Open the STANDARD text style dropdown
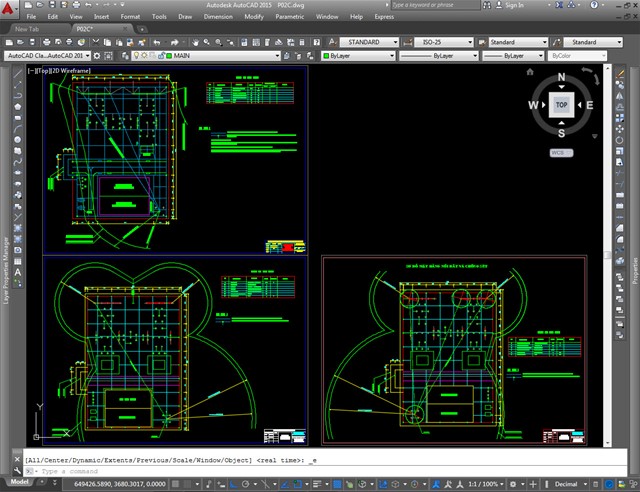 click(369, 42)
